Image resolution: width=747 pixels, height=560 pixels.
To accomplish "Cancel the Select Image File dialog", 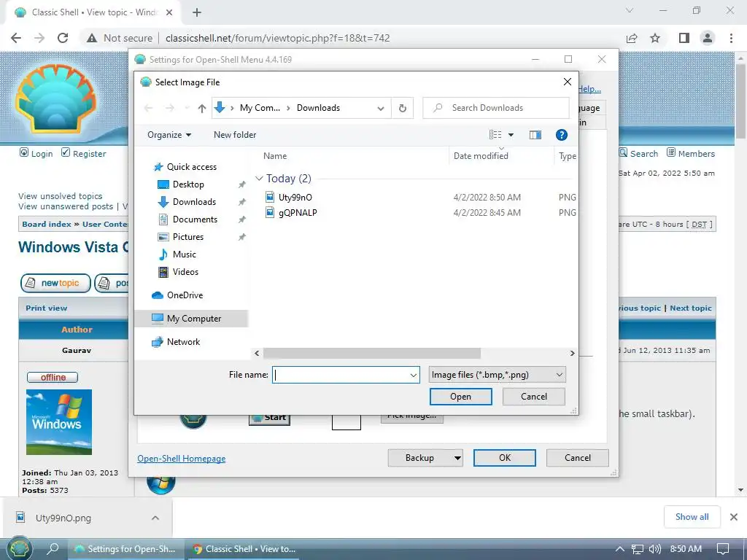I will [533, 397].
